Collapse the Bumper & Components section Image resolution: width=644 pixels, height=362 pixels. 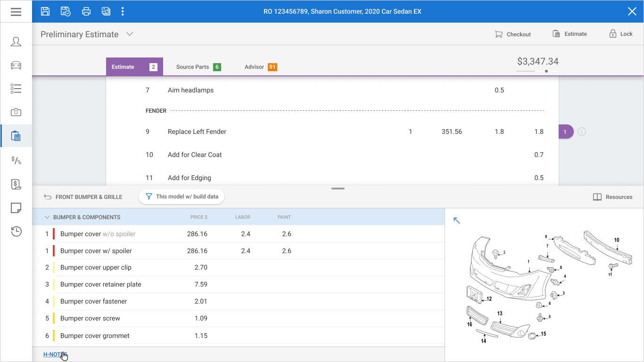[47, 217]
